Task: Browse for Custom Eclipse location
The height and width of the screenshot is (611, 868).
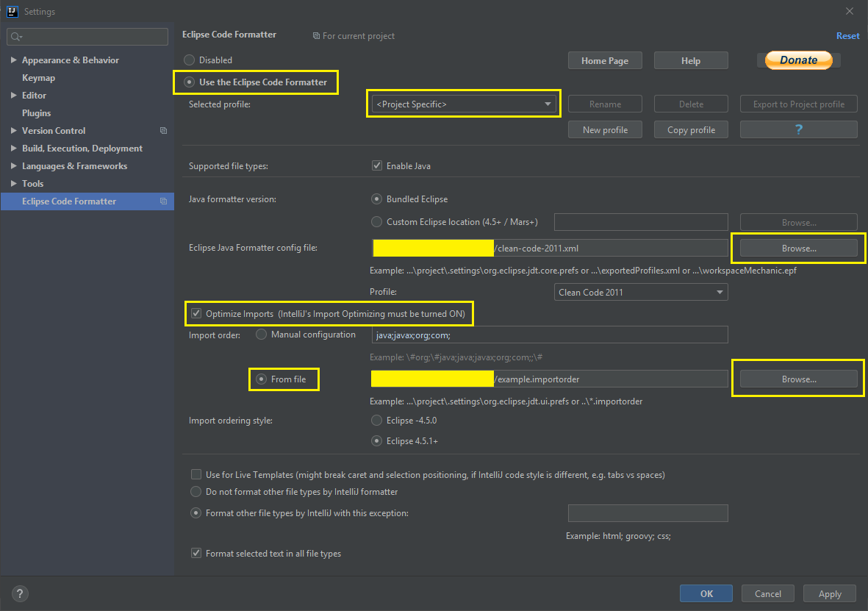Action: 798,222
